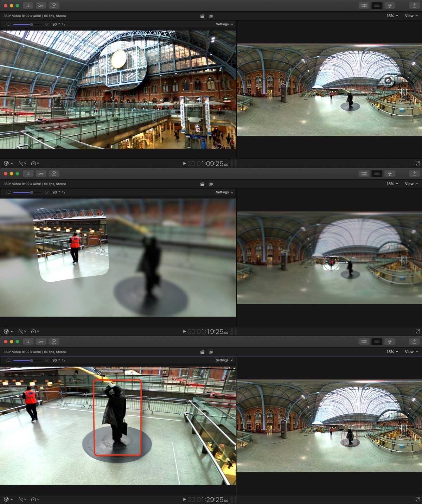The height and width of the screenshot is (504, 422).
Task: Click the import media arrow in the 1:09:25 window
Action: click(x=28, y=6)
